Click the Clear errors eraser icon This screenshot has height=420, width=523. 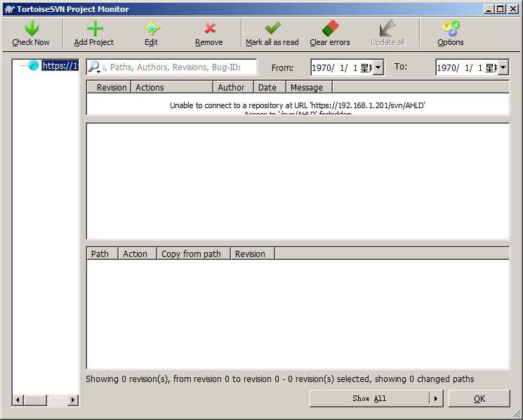pos(330,28)
